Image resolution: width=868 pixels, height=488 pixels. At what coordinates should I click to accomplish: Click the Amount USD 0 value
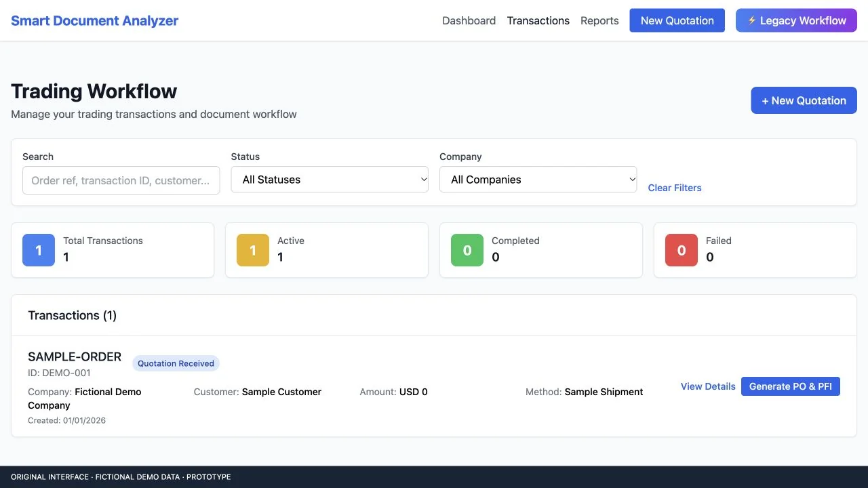pos(414,392)
